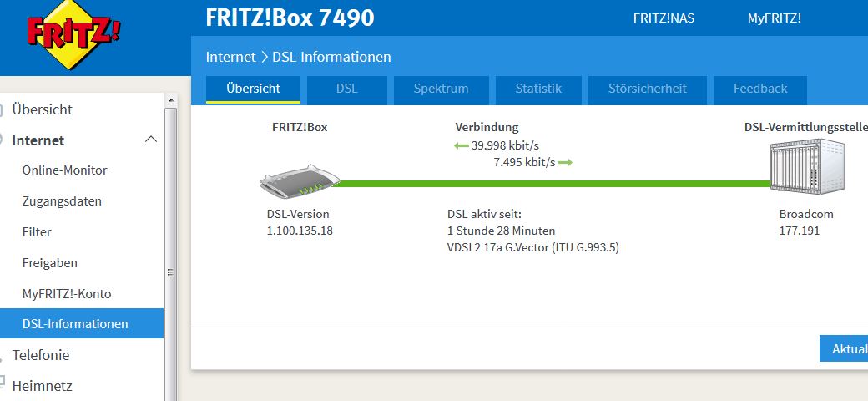868x401 pixels.
Task: Click the DSL-Vermittlungsstelle rack image
Action: click(808, 166)
